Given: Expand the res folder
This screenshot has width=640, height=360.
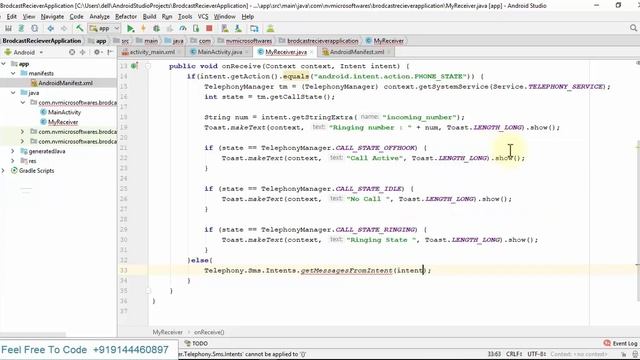Looking at the screenshot, I should click(13, 161).
